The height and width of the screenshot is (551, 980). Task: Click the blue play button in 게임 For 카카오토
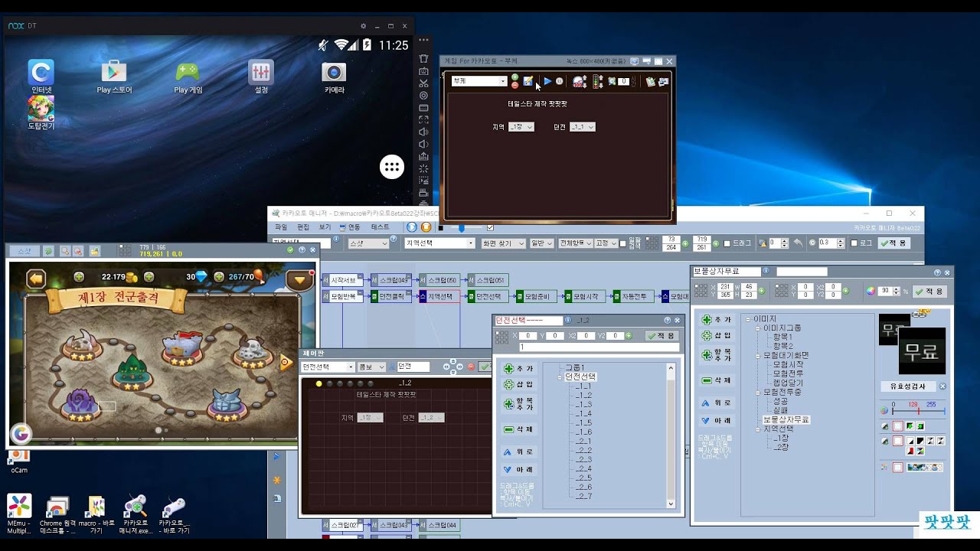[x=547, y=81]
